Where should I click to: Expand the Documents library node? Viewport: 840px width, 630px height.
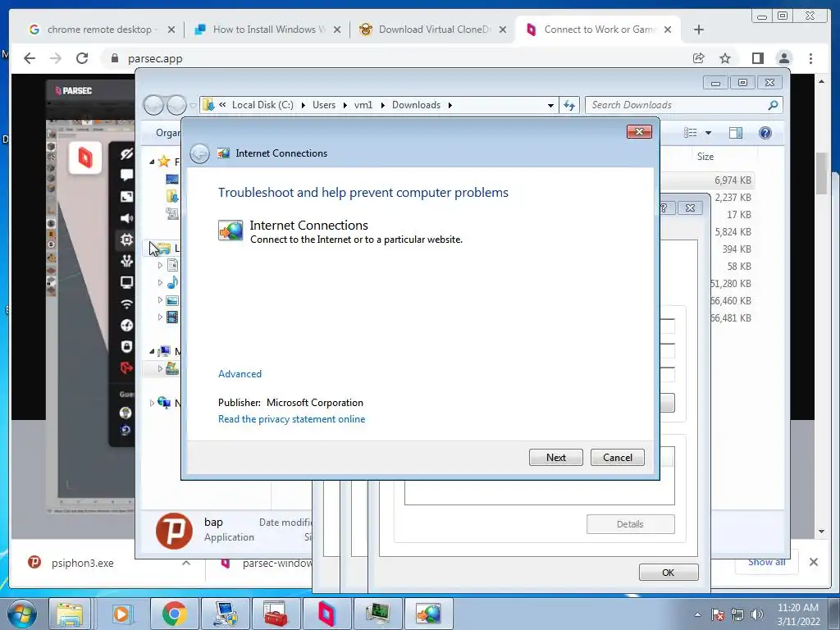[160, 265]
